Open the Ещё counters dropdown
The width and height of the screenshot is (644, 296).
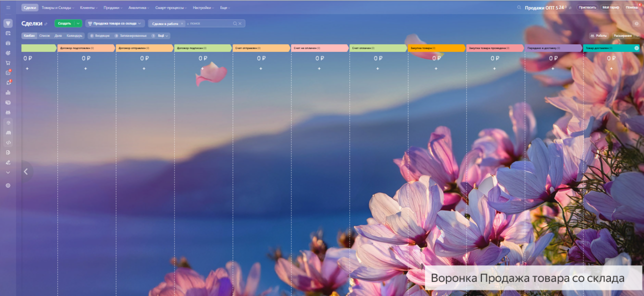(x=162, y=36)
